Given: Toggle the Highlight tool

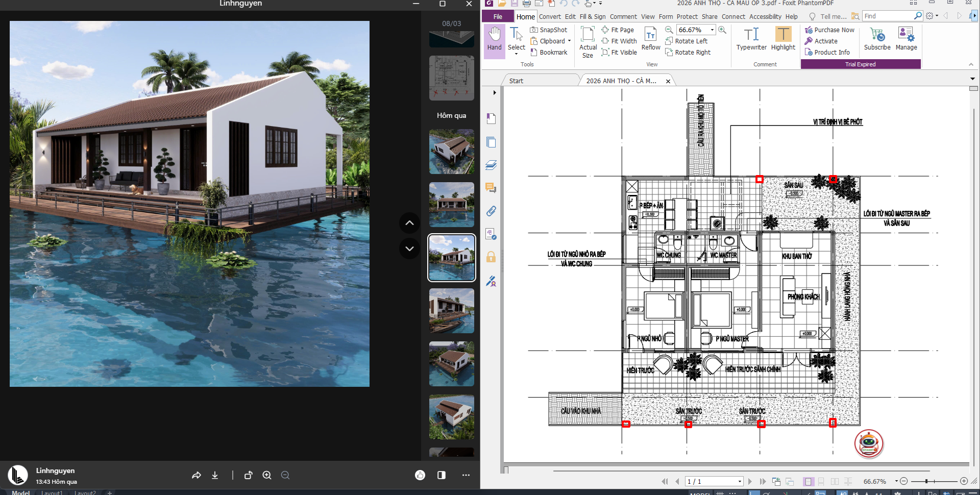Looking at the screenshot, I should click(783, 39).
